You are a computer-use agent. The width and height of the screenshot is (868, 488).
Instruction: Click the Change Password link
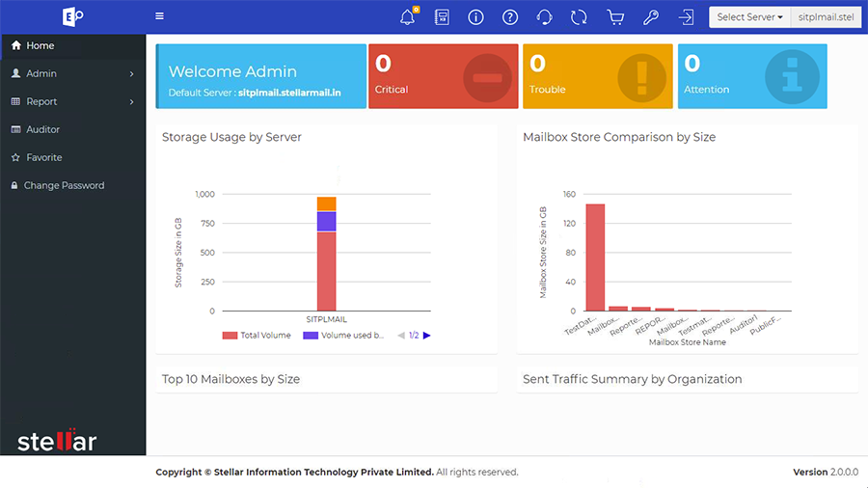click(64, 185)
